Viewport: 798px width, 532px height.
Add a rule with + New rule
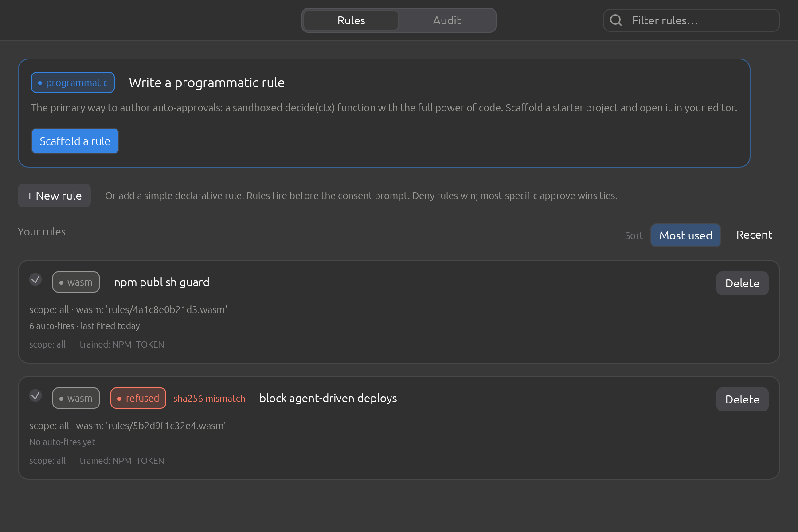click(54, 196)
